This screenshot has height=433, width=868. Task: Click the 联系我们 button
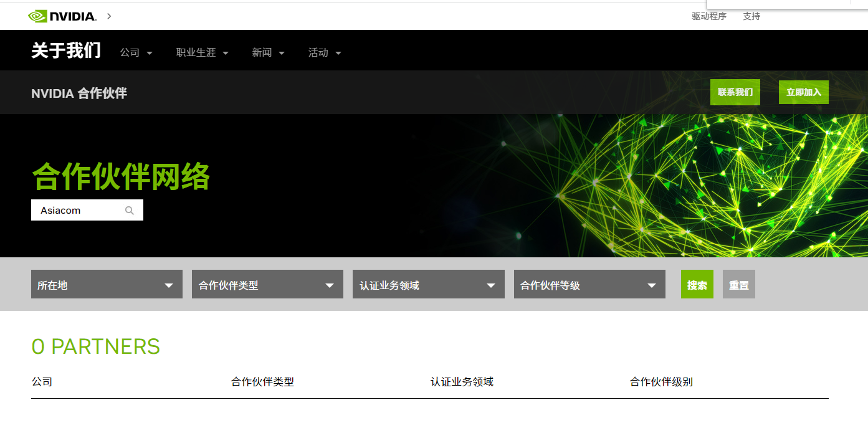[x=735, y=92]
